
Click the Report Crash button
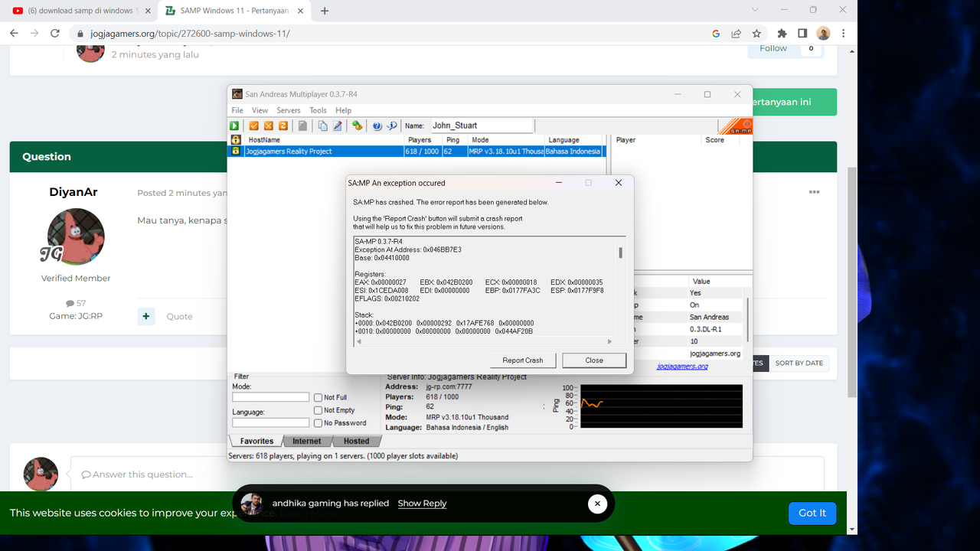click(x=523, y=360)
